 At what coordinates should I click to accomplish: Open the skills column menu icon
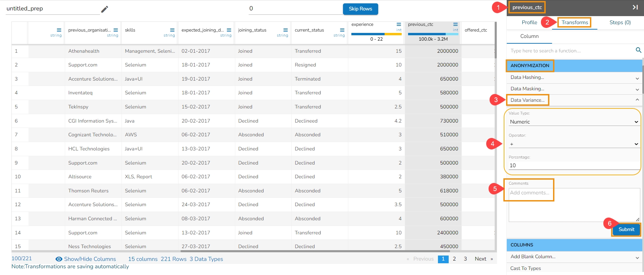[x=172, y=30]
